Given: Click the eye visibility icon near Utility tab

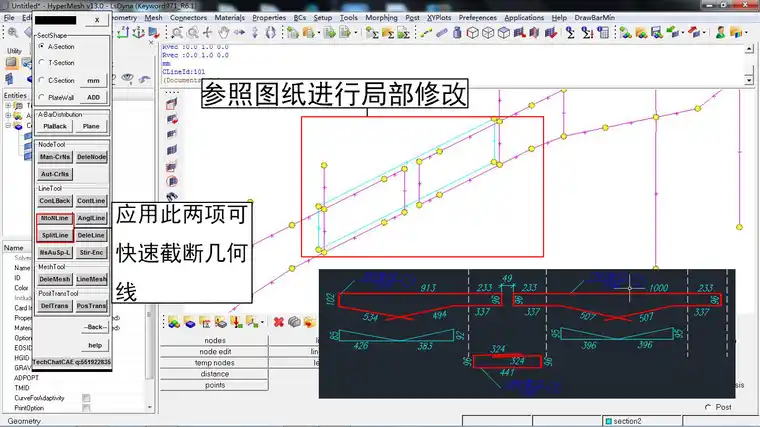Looking at the screenshot, I should click(127, 78).
